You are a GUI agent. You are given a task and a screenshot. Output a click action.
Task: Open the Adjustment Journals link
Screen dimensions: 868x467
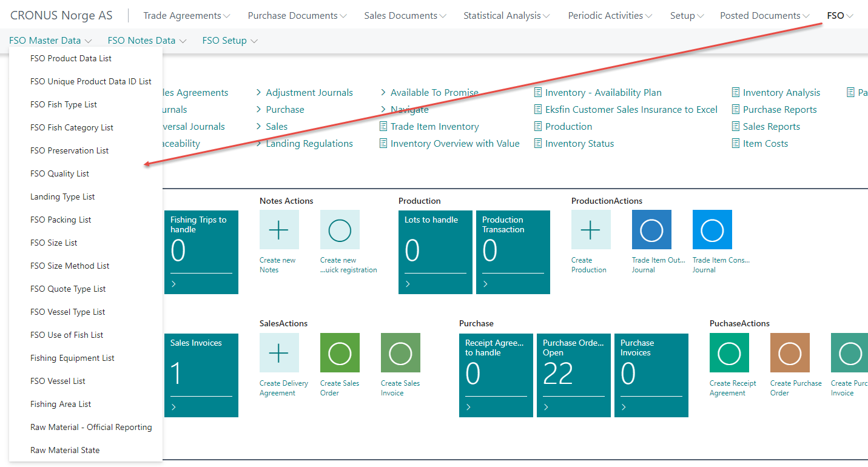pyautogui.click(x=309, y=93)
